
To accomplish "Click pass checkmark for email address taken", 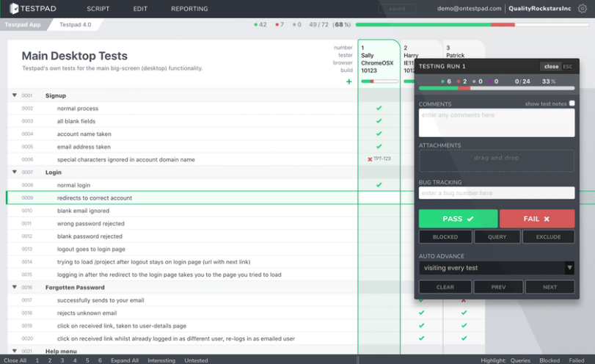I will coord(379,147).
